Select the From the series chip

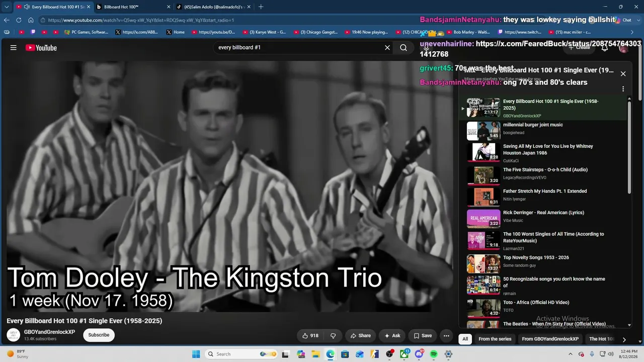point(495,339)
